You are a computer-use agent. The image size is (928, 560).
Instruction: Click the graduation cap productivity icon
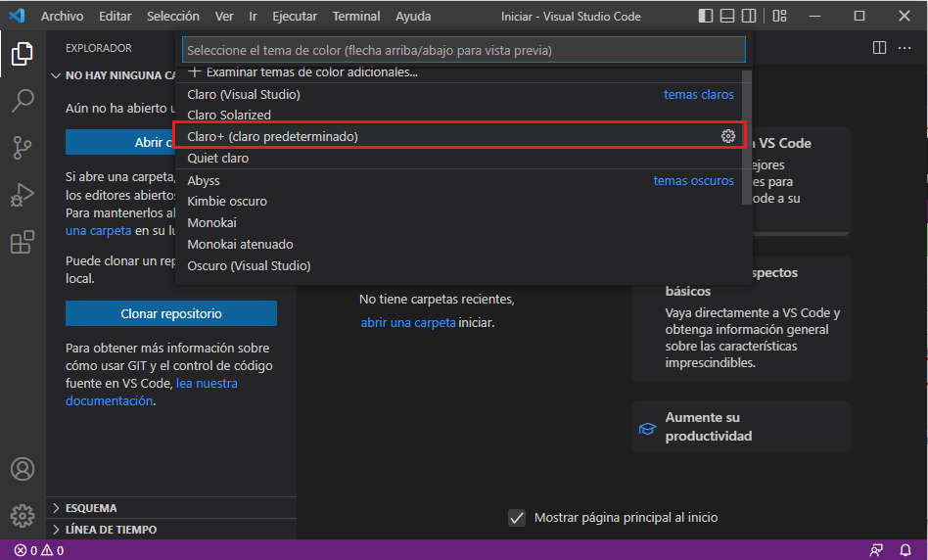647,429
